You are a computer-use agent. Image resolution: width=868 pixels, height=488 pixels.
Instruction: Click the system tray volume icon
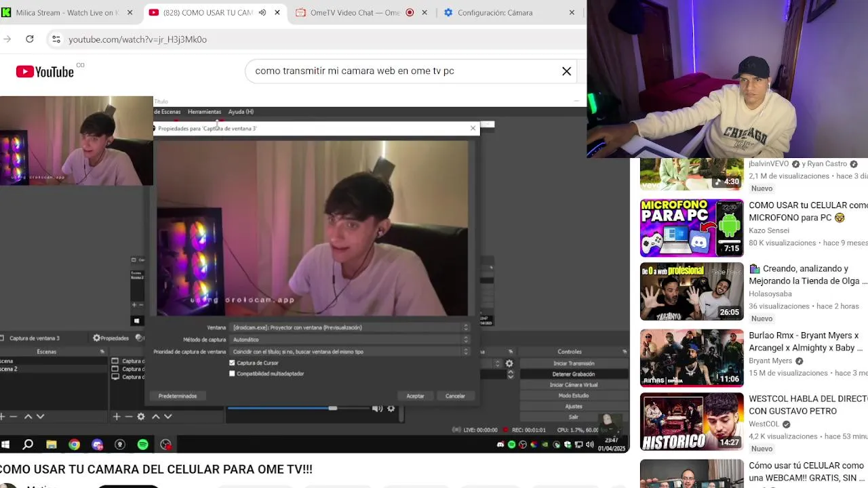(x=589, y=445)
